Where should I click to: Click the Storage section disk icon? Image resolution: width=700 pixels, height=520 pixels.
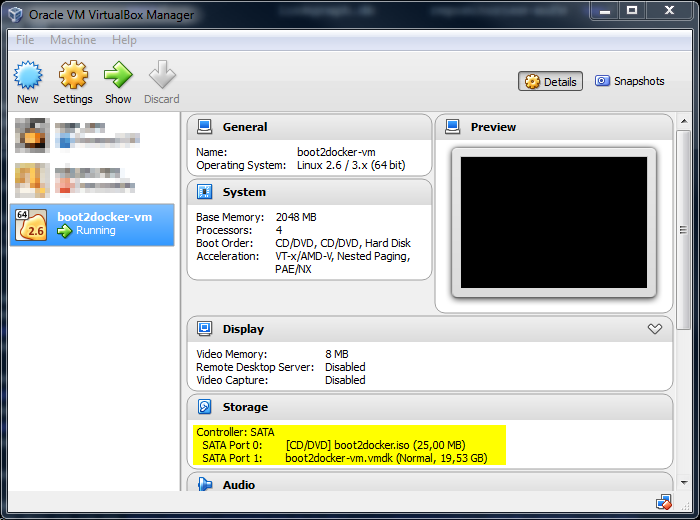pos(205,407)
